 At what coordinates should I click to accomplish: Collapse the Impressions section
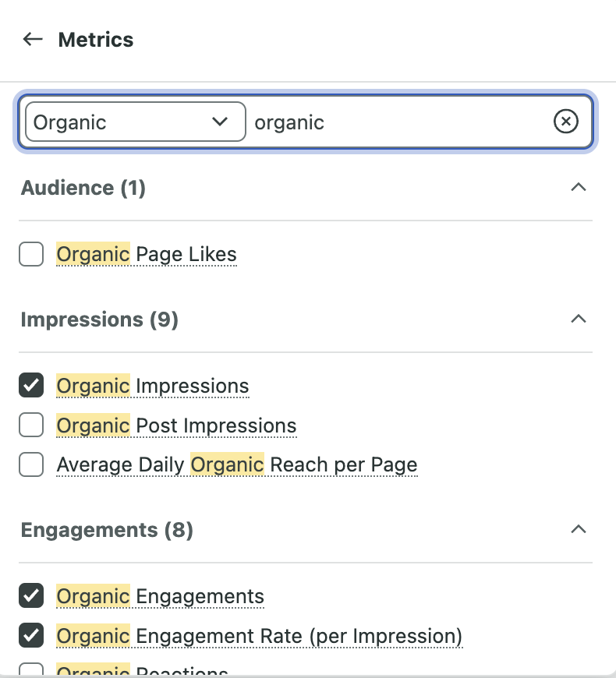click(x=578, y=320)
